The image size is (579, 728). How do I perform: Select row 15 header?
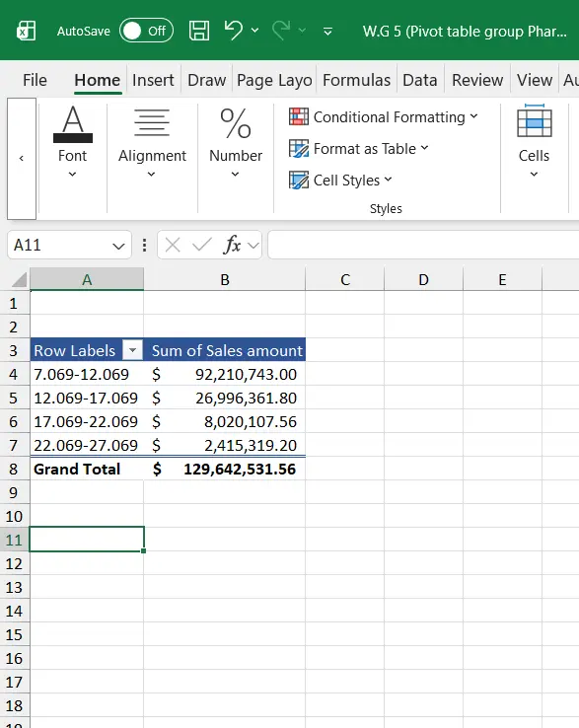pyautogui.click(x=14, y=634)
